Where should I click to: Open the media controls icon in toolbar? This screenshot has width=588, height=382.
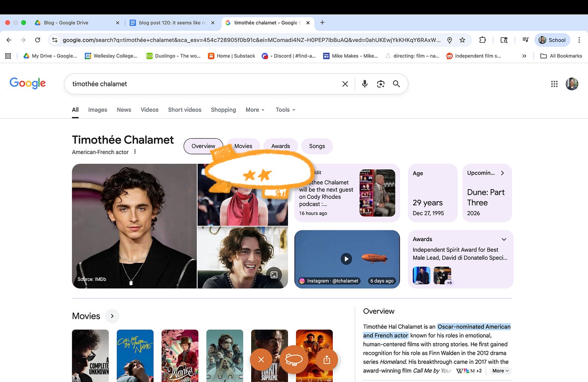[525, 40]
